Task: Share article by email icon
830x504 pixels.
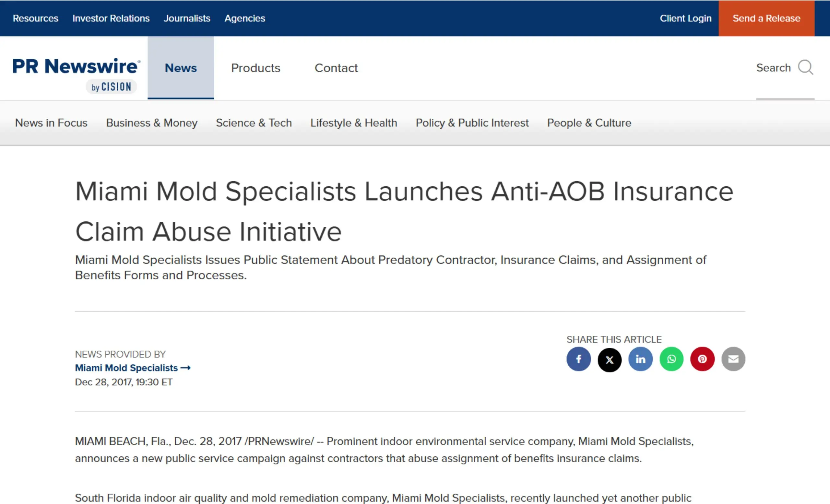Action: (733, 359)
